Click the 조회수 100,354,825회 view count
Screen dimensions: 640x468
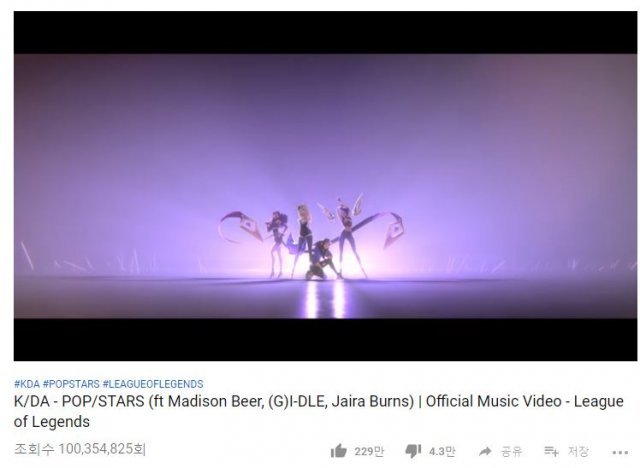(x=80, y=449)
